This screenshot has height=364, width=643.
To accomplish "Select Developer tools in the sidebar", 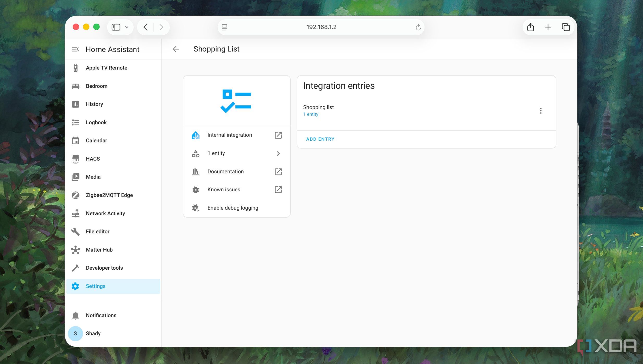I will point(113,268).
